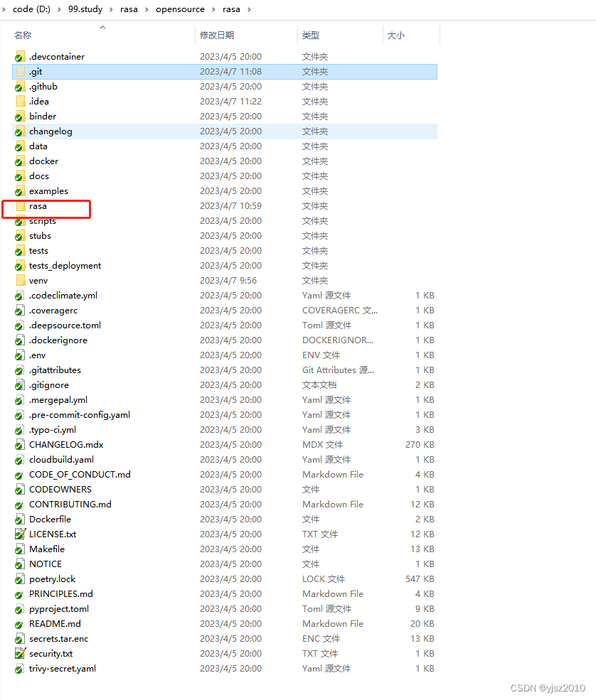The height and width of the screenshot is (700, 596).
Task: Click the Makefile file icon
Action: click(x=20, y=549)
